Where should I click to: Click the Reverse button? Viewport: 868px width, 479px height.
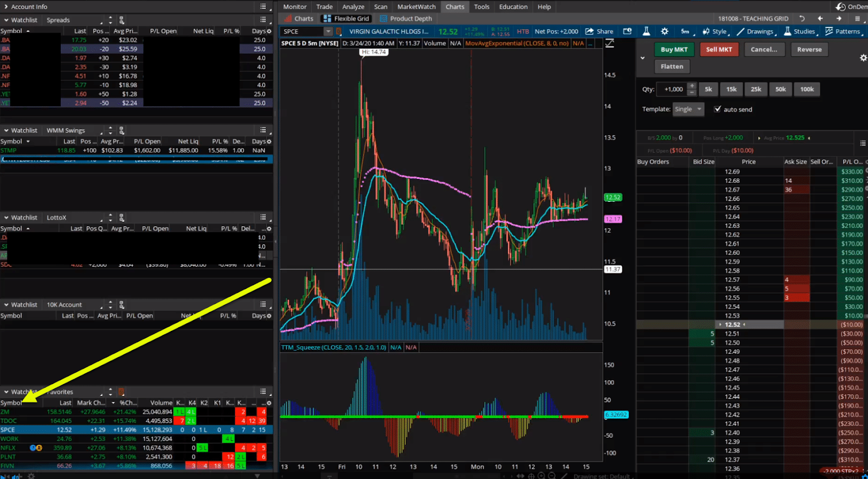[809, 49]
